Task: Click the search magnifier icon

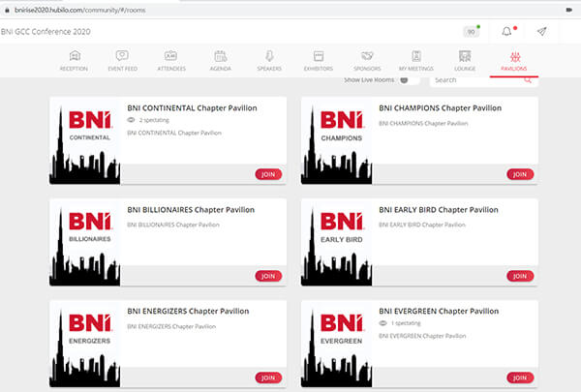Action: (528, 80)
